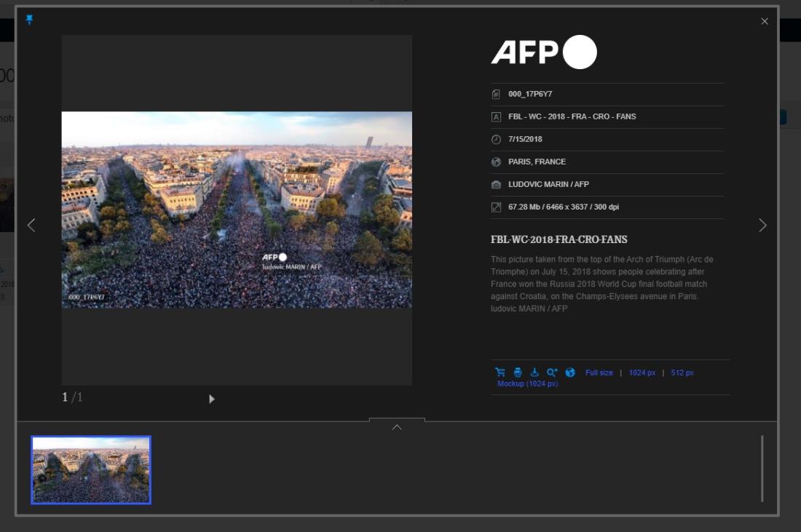This screenshot has height=532, width=801.
Task: Click the main Champs-Elysees crowd photo
Action: 237,210
